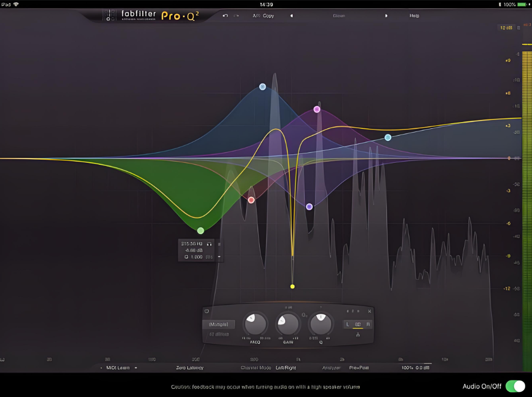Click the minus button beside band popup
The height and width of the screenshot is (397, 532).
coord(219,257)
